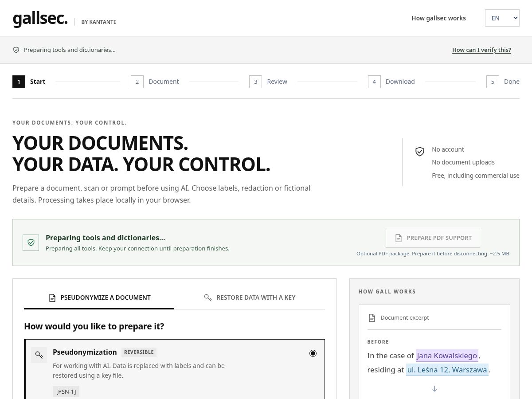Click BY KANTANTE text in header
The height and width of the screenshot is (399, 532).
tap(99, 22)
